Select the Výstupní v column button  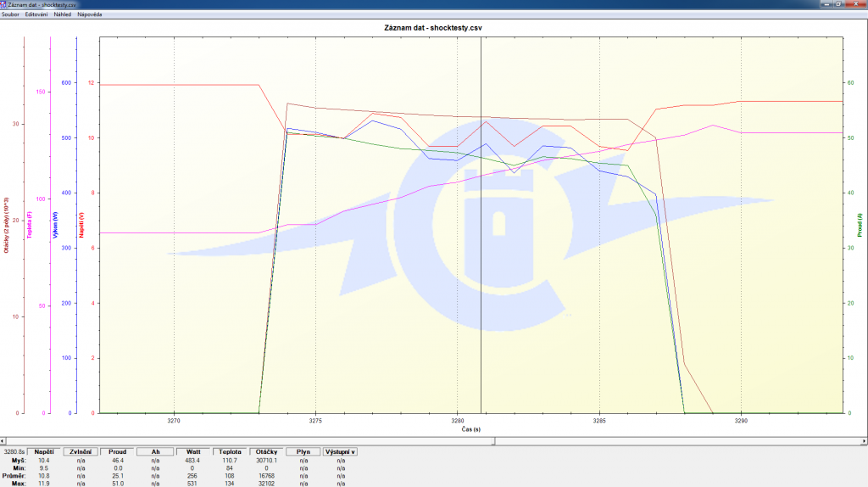pos(340,451)
